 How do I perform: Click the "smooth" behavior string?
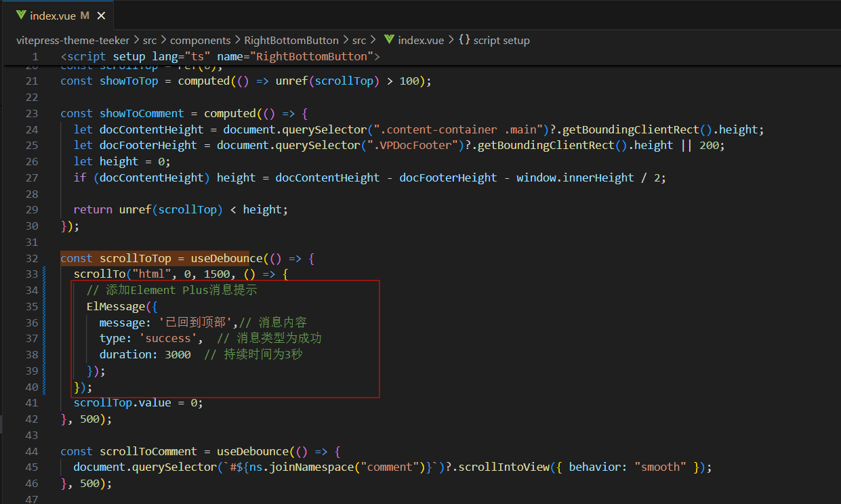pyautogui.click(x=660, y=467)
